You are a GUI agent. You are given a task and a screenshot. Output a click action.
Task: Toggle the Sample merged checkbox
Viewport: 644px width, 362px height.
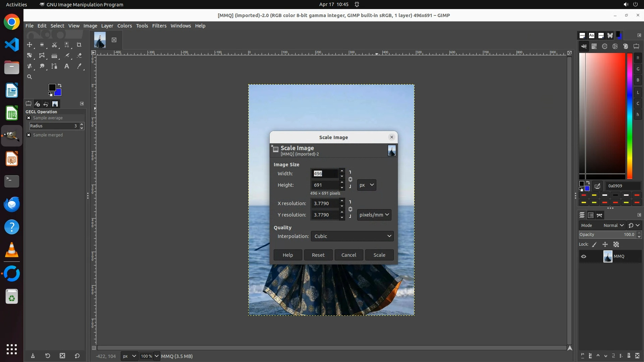tap(29, 135)
